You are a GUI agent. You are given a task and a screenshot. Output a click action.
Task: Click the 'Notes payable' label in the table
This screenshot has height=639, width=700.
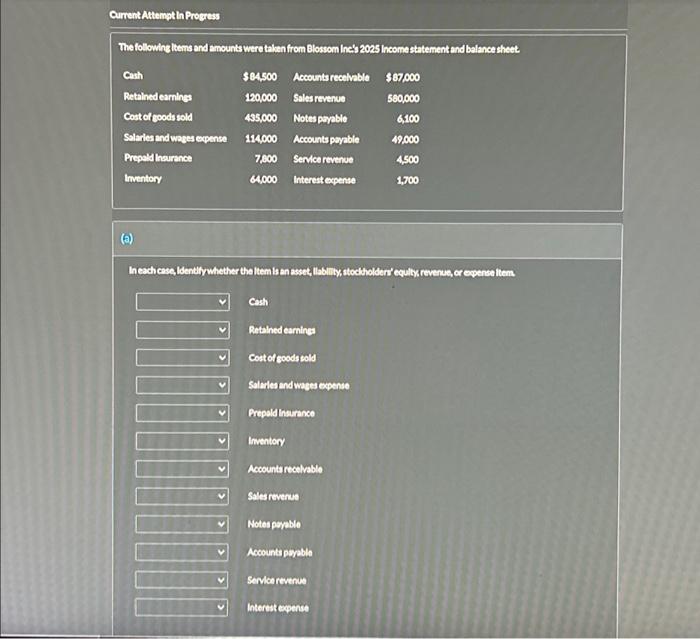coord(320,119)
